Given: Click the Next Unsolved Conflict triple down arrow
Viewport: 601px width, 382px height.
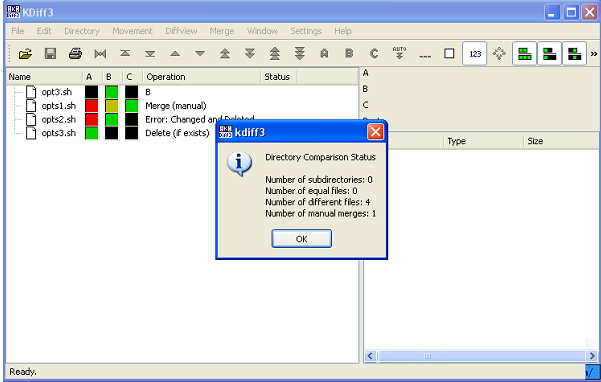Looking at the screenshot, I should click(x=299, y=54).
